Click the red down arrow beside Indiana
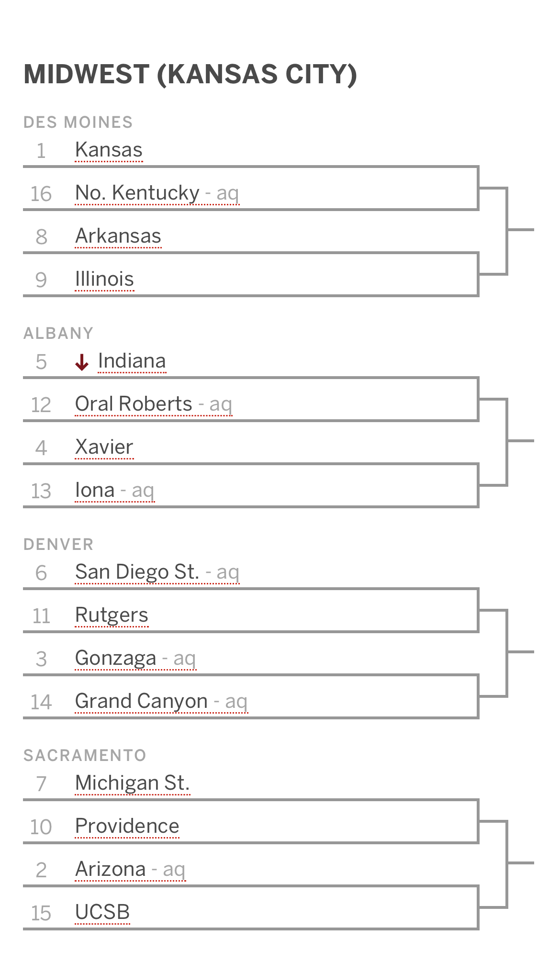 pyautogui.click(x=82, y=362)
